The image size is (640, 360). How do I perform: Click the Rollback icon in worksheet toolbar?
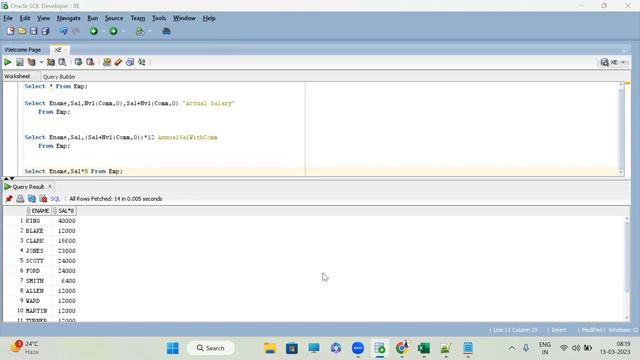click(90, 62)
